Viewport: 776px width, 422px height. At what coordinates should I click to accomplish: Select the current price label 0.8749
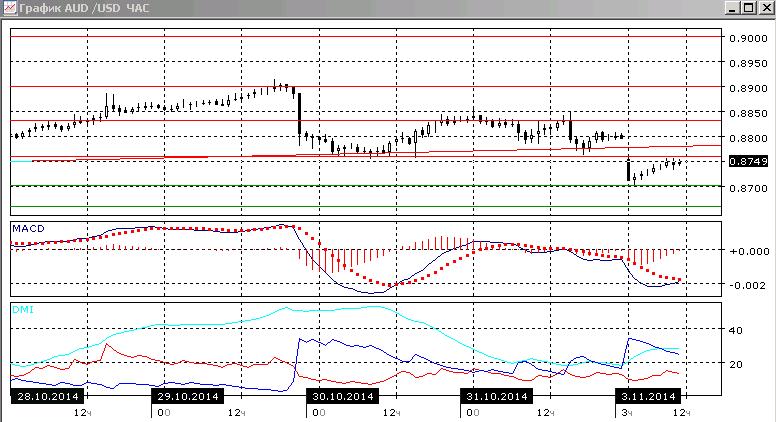pos(748,161)
